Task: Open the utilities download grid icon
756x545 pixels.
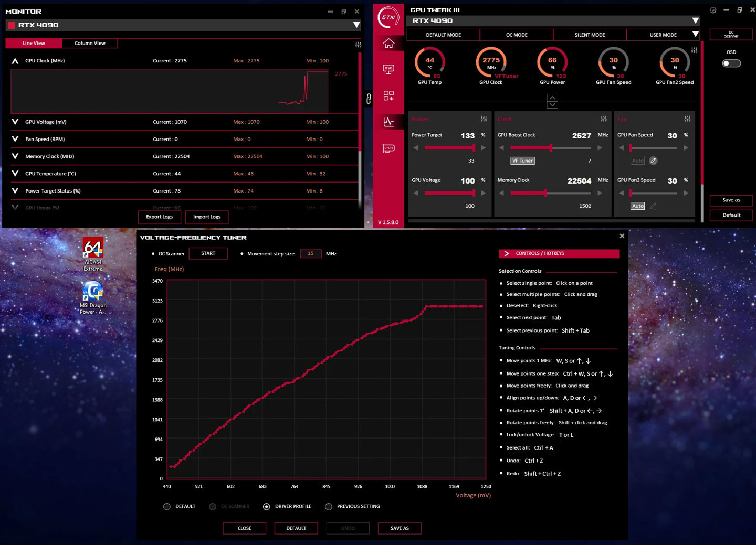Action: pos(388,95)
